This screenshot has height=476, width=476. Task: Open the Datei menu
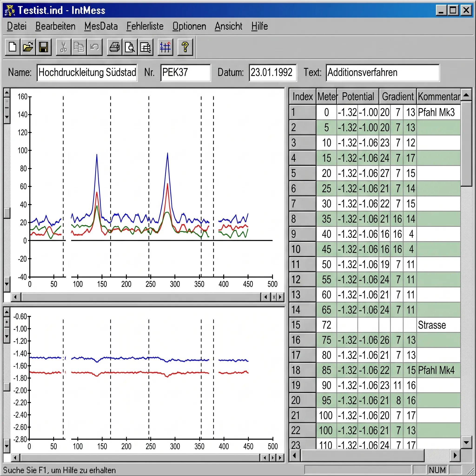17,26
